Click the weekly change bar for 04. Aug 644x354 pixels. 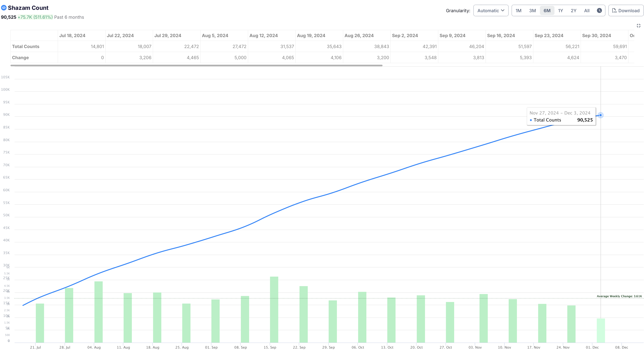(99, 312)
